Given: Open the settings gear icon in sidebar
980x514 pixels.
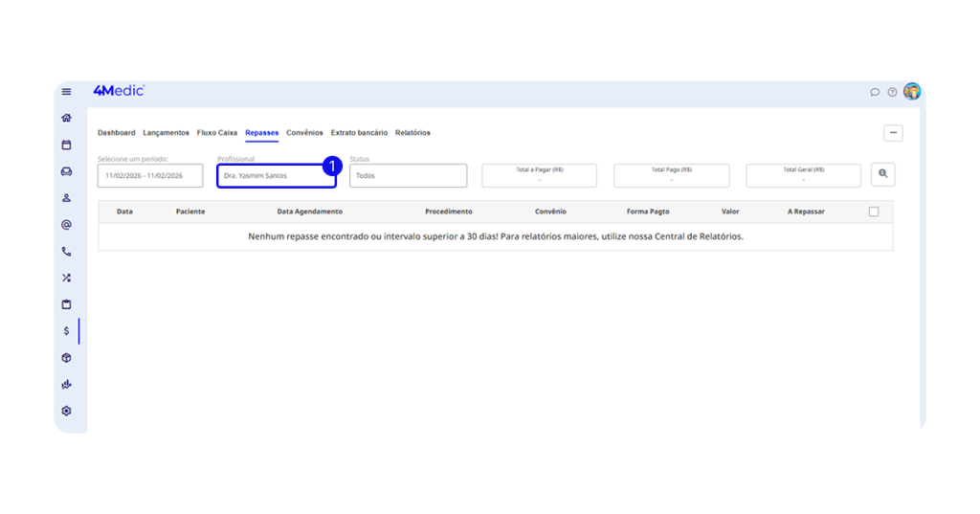Looking at the screenshot, I should tap(66, 411).
